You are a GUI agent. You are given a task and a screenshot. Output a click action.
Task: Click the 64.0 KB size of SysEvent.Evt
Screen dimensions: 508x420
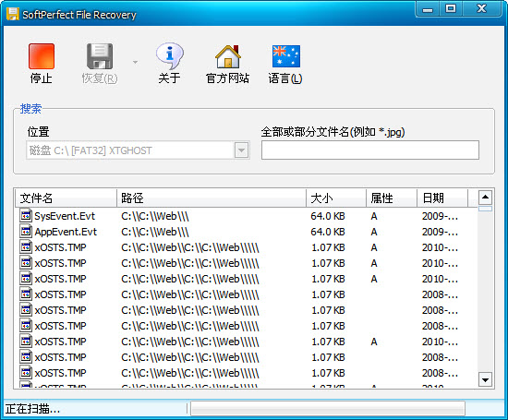tap(328, 216)
